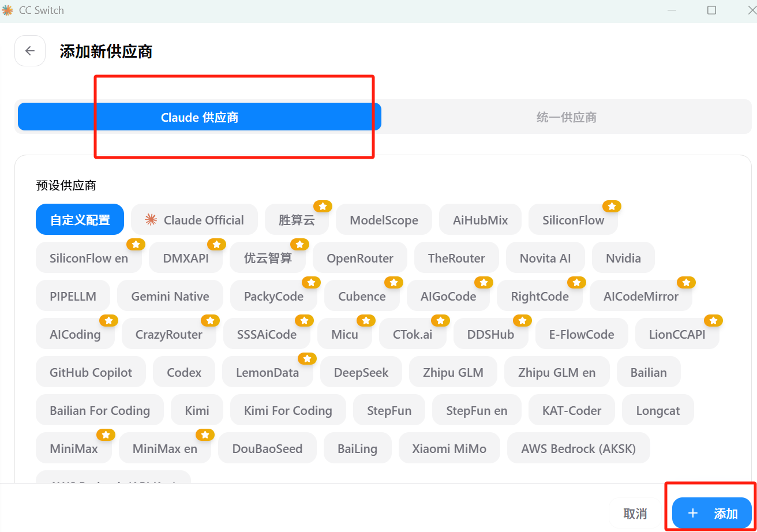Viewport: 757px width, 532px height.
Task: Select the DouBaoSeed preset
Action: [x=267, y=448]
